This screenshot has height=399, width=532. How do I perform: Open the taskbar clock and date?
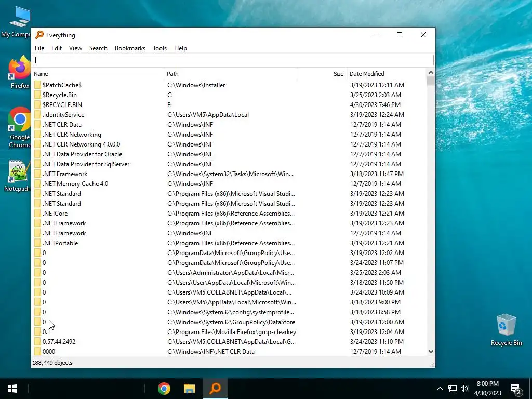(x=487, y=389)
